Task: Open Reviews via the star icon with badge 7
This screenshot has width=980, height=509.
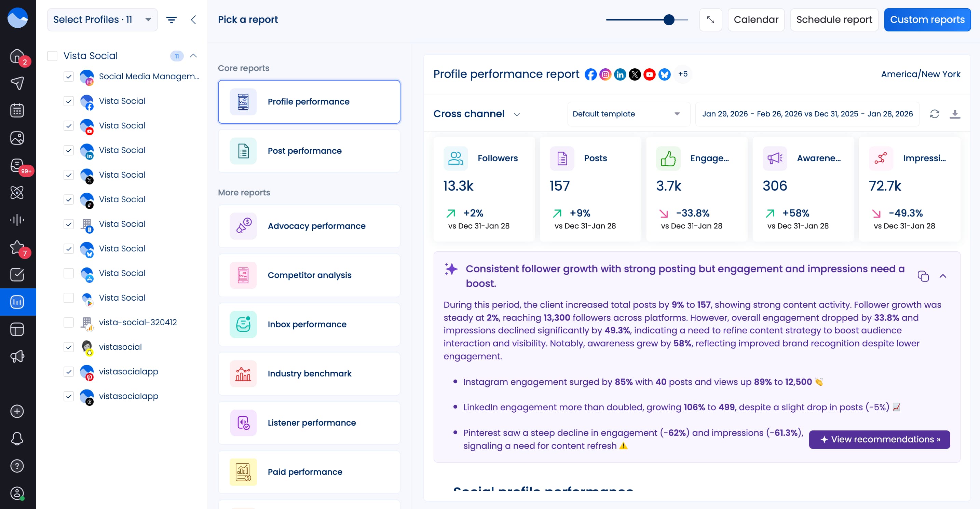Action: 17,247
